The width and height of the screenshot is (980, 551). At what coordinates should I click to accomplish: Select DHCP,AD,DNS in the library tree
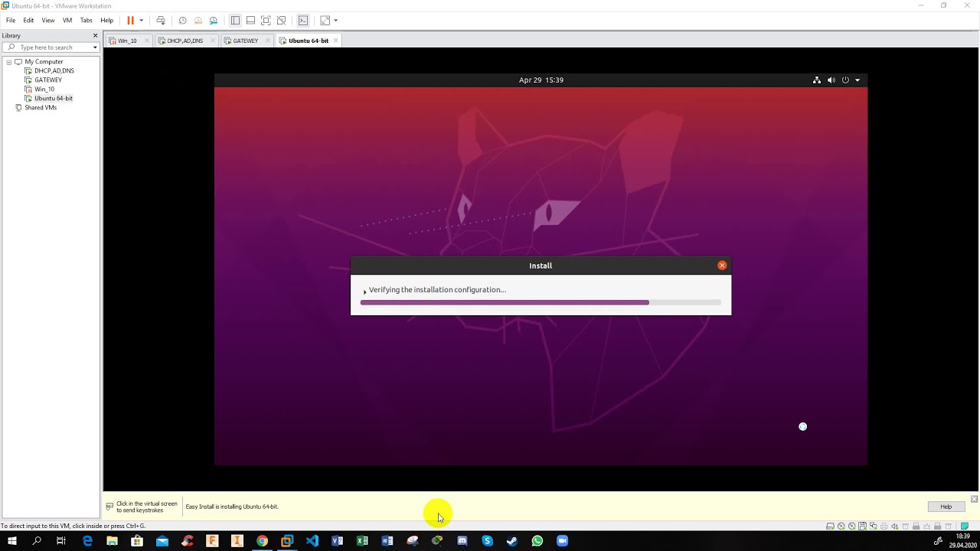[x=54, y=70]
